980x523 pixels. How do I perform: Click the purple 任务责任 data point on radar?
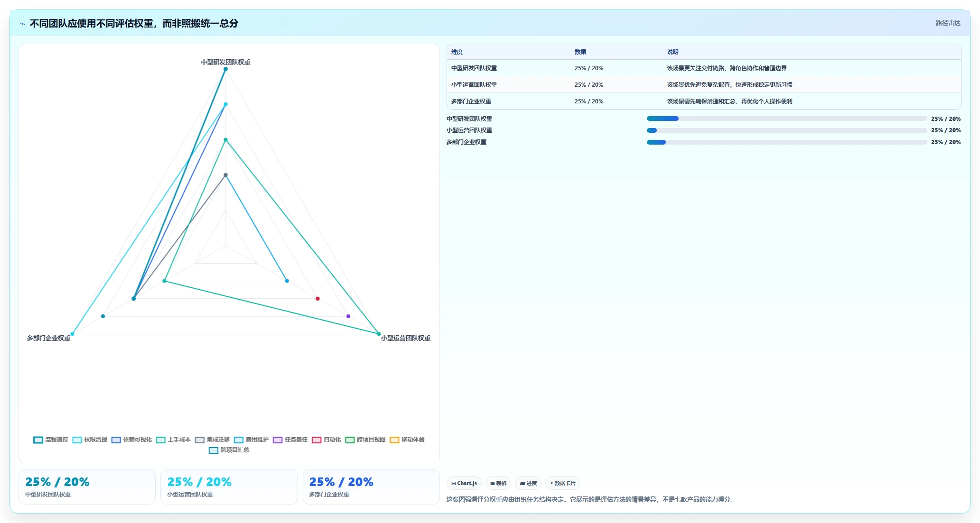point(348,316)
